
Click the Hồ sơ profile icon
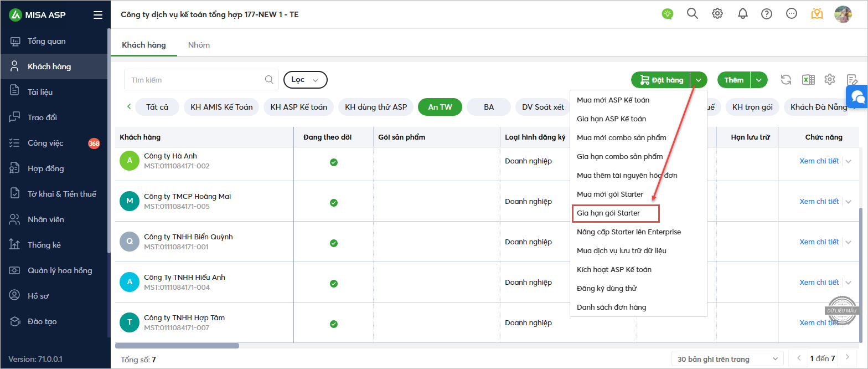(15, 296)
